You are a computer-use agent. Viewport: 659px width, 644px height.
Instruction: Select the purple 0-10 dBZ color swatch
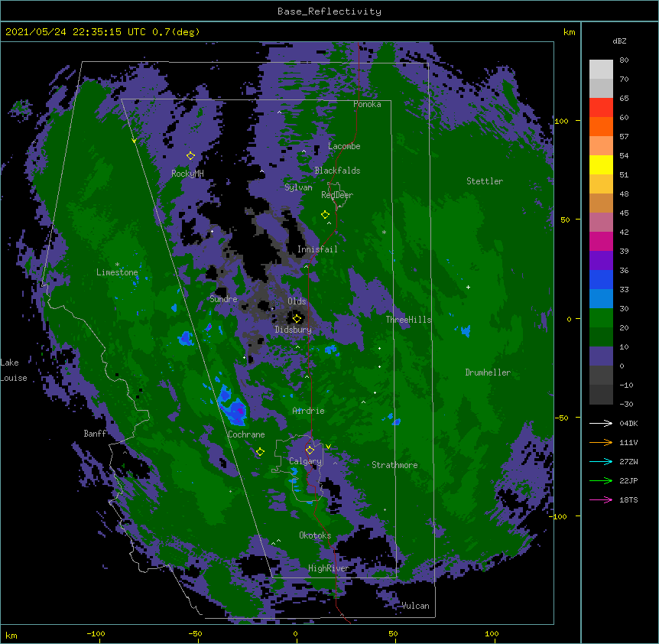pos(601,356)
